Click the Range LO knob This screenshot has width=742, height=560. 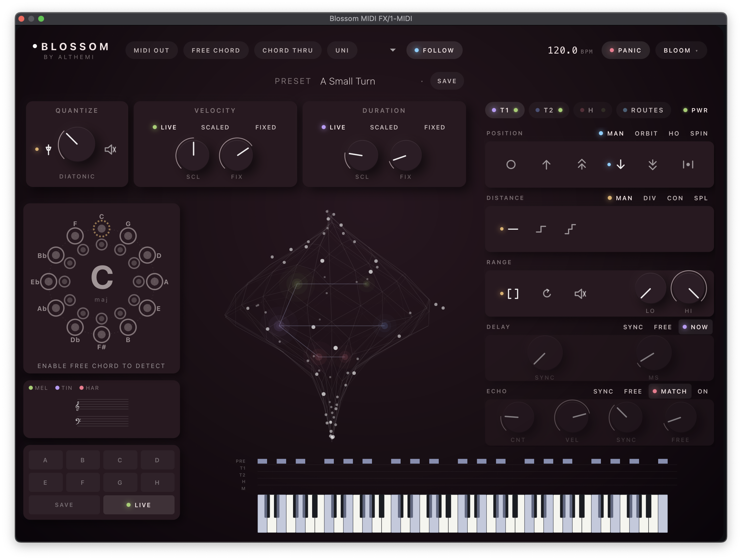pyautogui.click(x=650, y=289)
